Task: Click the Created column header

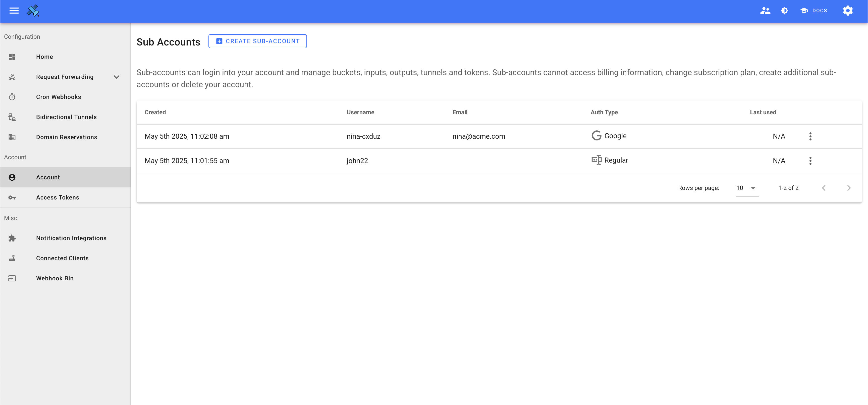Action: [155, 112]
